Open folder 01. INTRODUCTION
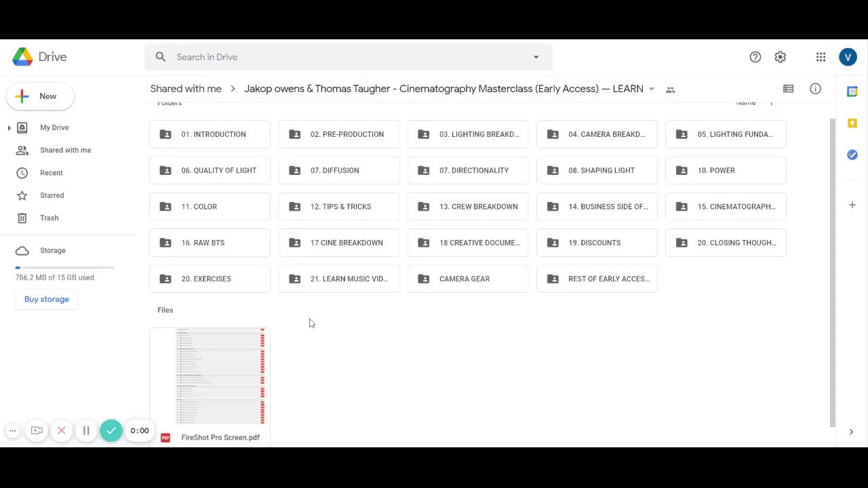 [210, 134]
